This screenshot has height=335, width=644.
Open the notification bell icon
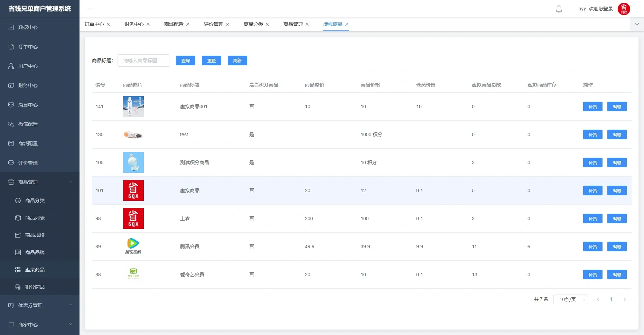pyautogui.click(x=559, y=9)
